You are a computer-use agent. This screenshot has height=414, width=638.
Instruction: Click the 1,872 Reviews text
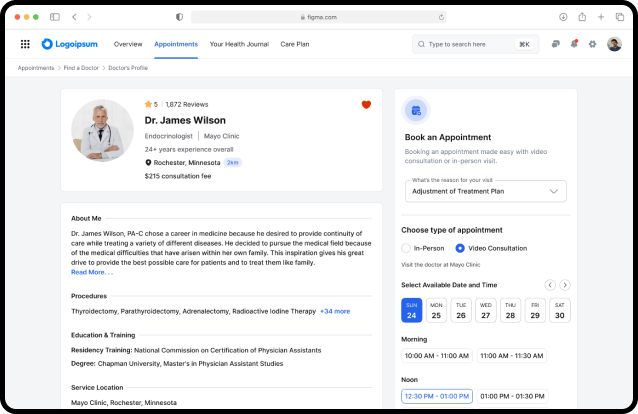coord(187,105)
